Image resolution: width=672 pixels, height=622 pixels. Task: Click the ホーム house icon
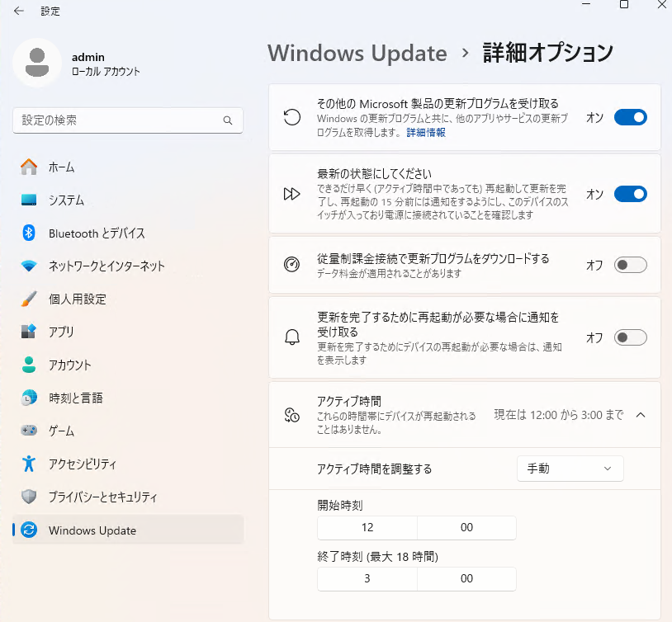[x=29, y=167]
